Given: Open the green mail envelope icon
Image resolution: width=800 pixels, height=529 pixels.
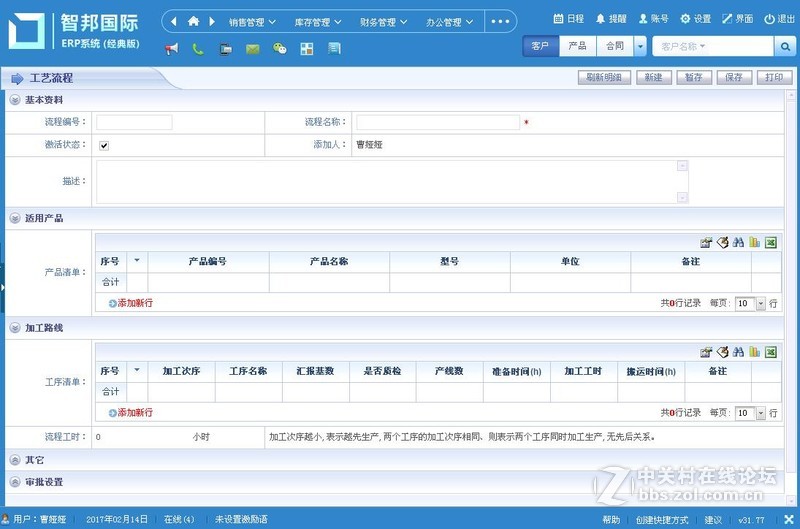Looking at the screenshot, I should click(x=253, y=49).
